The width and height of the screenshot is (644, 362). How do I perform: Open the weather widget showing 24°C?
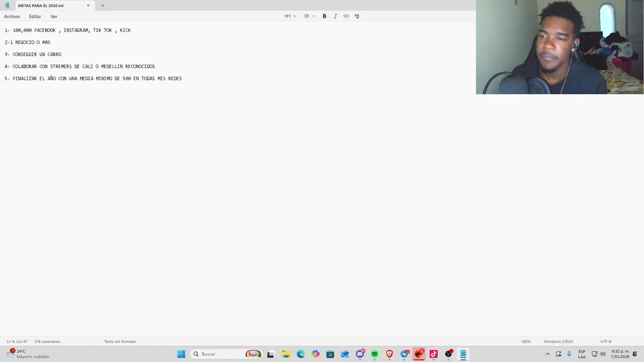point(28,354)
